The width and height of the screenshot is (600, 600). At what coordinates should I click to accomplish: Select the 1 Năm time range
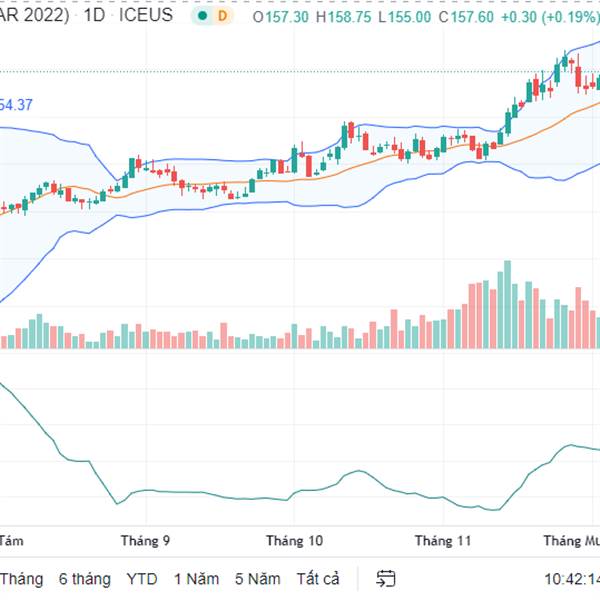coord(196,579)
